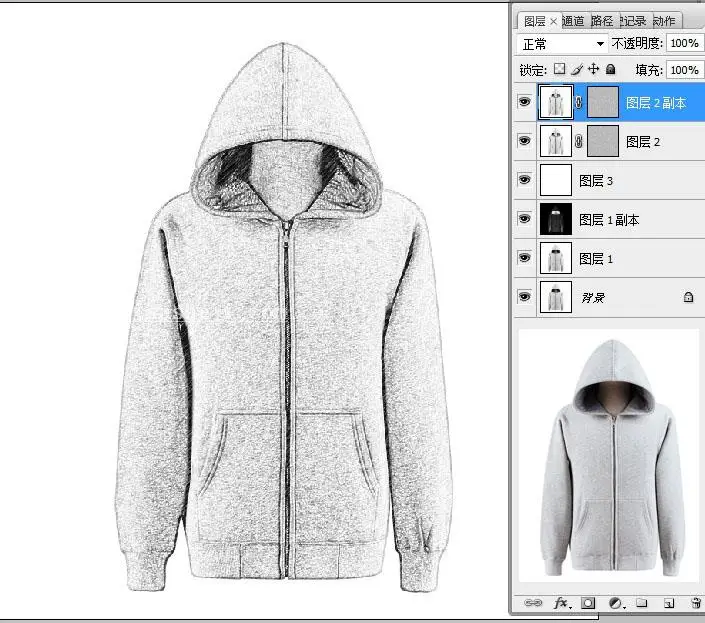Select the layer named 图层 1

coord(596,259)
